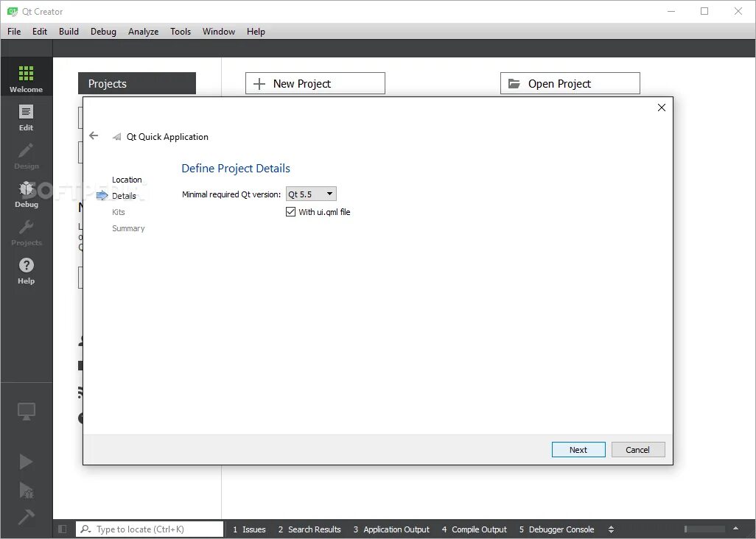
Task: Go back with the wizard arrow
Action: (x=94, y=135)
